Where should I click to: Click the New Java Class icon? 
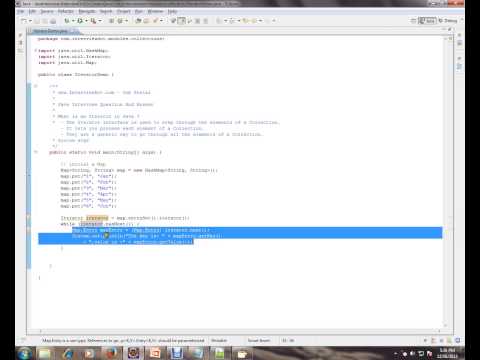coord(120,21)
